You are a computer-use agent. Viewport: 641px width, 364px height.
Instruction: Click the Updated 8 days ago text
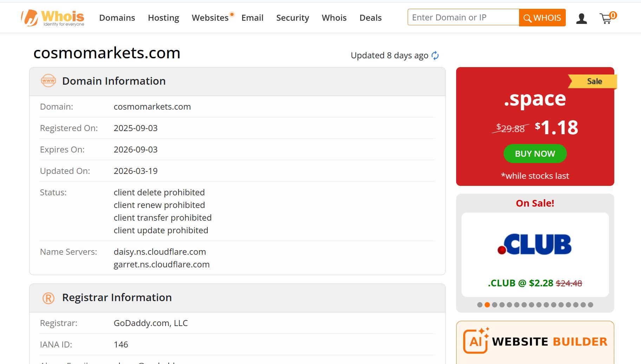pos(389,56)
